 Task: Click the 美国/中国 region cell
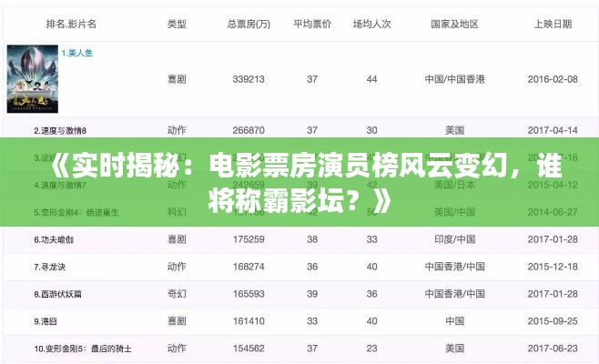point(454,212)
